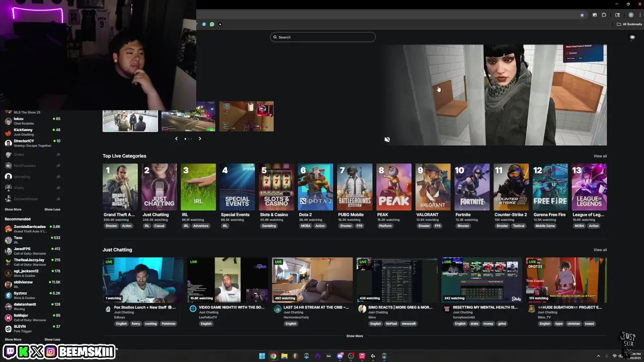
Task: Open the Chrome profile avatar
Action: 631,15
